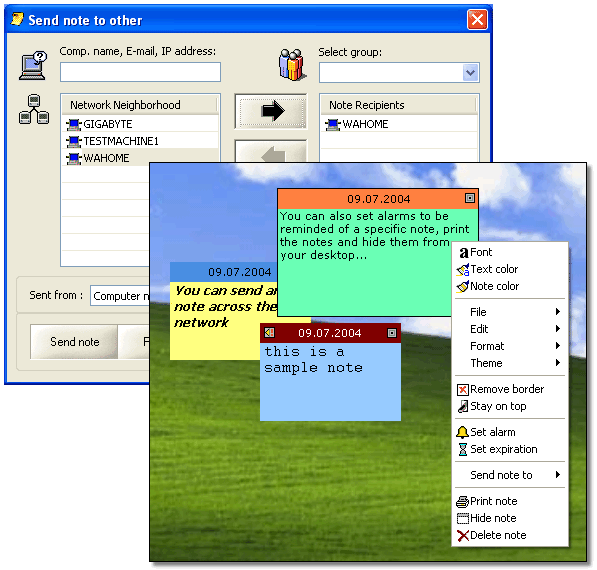Select Stay on top in context menu

tap(510, 406)
